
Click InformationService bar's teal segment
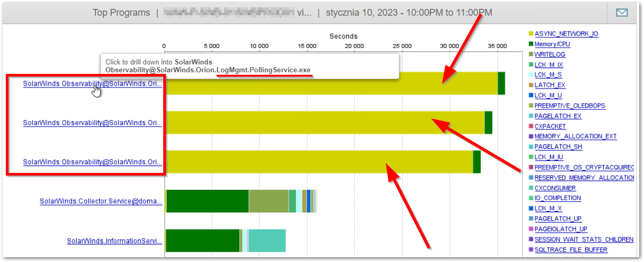[267, 241]
